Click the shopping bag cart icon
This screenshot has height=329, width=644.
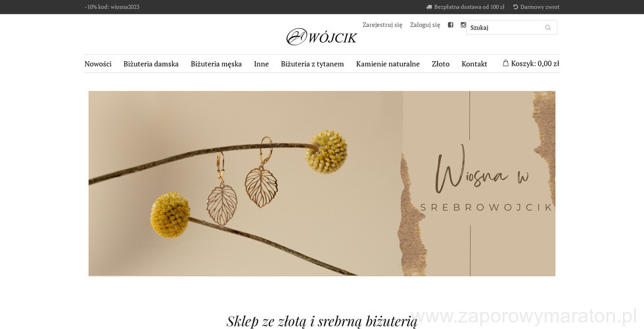click(505, 63)
